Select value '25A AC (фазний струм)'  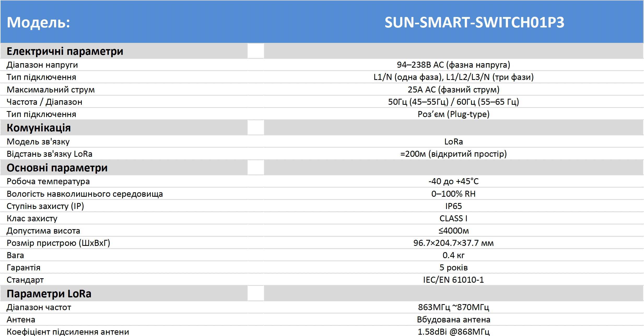(x=453, y=90)
